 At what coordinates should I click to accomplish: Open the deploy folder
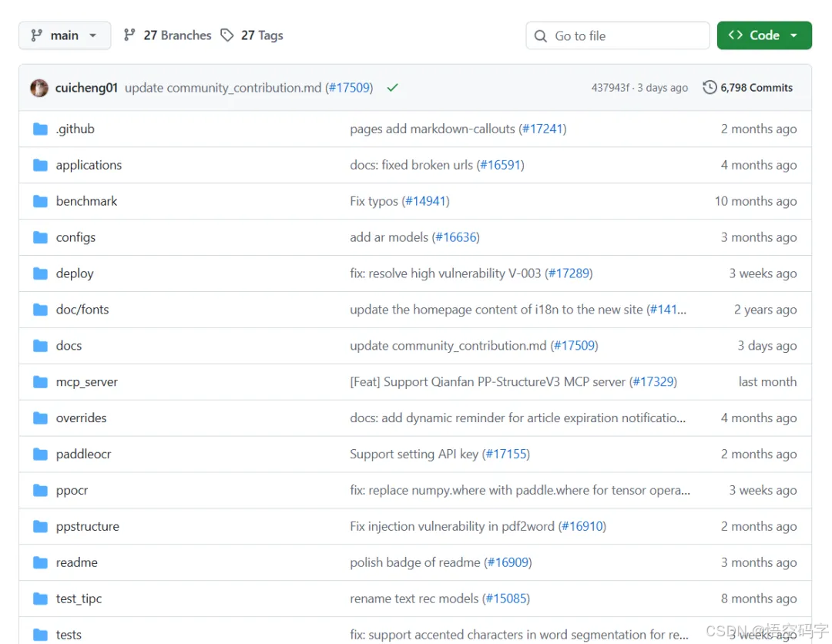coord(75,273)
